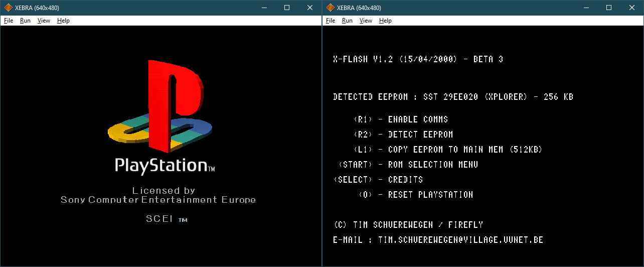Maximize the right XEBRA window
Image resolution: width=644 pixels, height=267 pixels.
point(609,8)
